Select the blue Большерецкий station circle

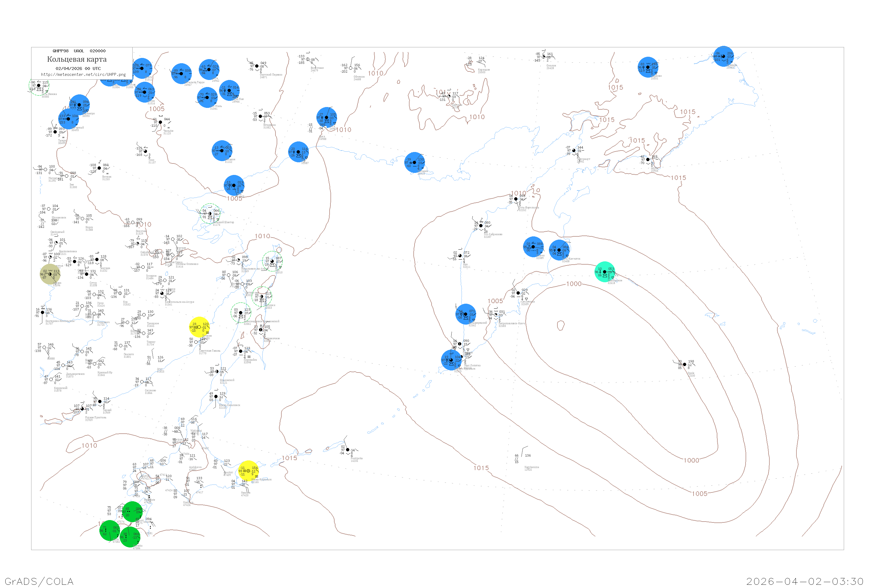(x=465, y=314)
